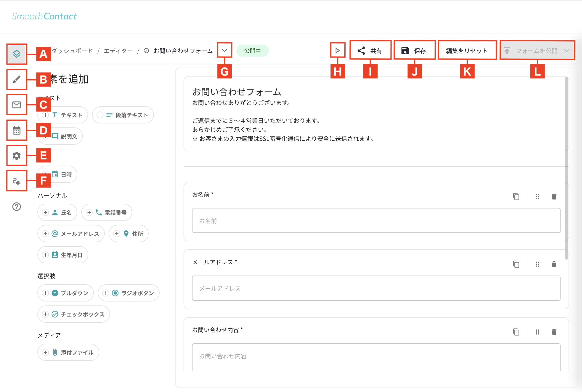Expand the form name dropdown chevron
582x392 pixels.
coord(224,51)
